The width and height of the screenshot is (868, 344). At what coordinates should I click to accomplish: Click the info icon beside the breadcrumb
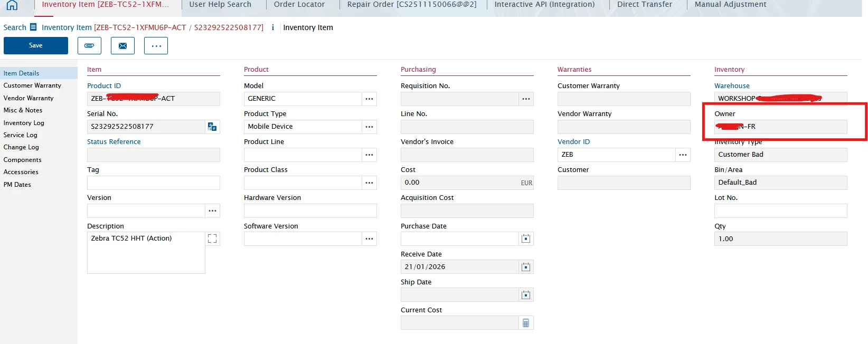(x=273, y=27)
